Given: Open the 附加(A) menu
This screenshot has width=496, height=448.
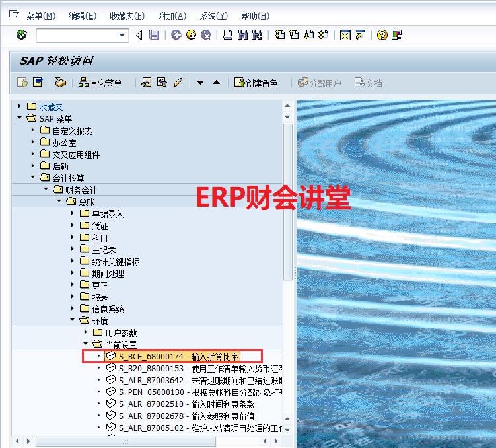Looking at the screenshot, I should pyautogui.click(x=172, y=15).
